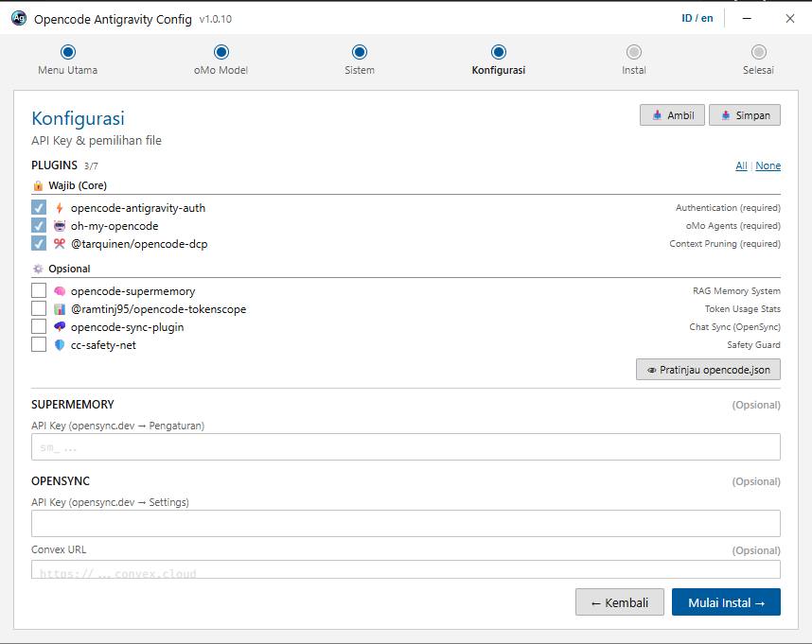Screen dimensions: 812x644
Task: Focus the OpenSync API Key field
Action: 405,524
